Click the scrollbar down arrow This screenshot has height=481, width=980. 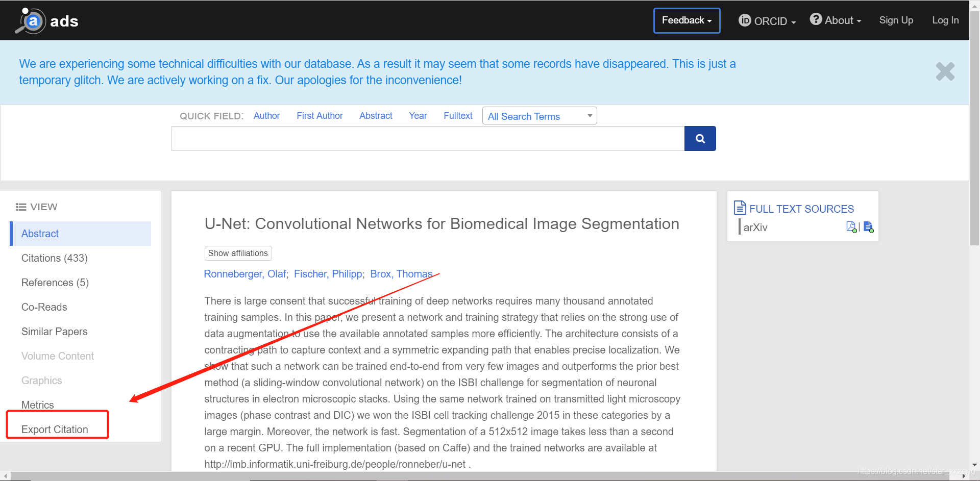point(974,465)
